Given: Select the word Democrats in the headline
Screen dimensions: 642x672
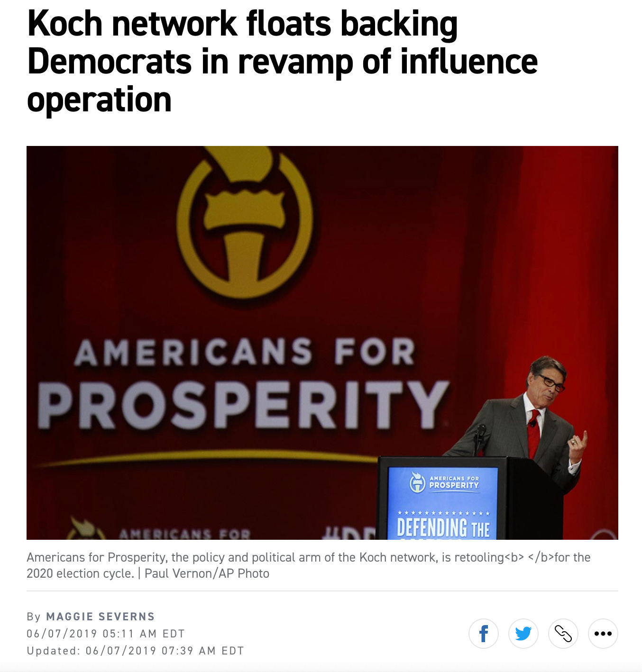Looking at the screenshot, I should [110, 62].
